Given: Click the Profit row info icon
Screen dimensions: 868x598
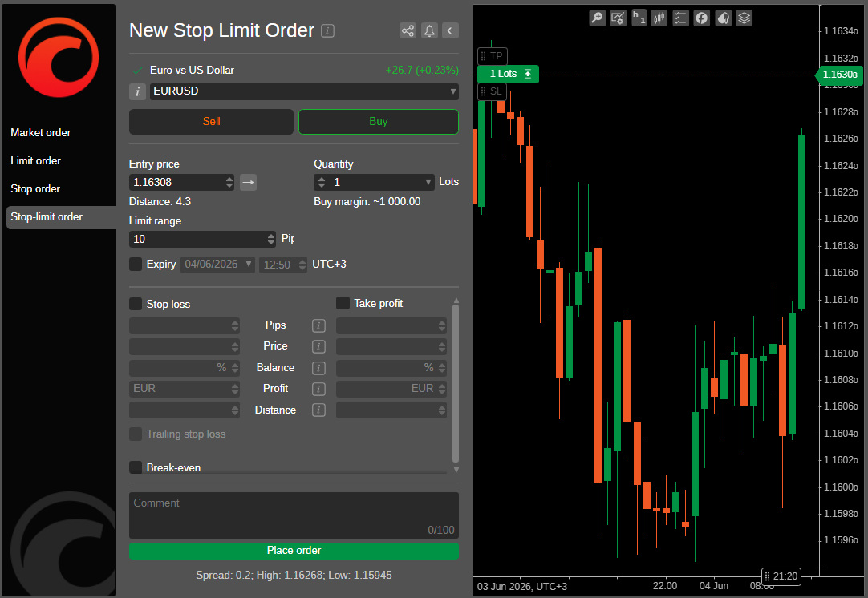Looking at the screenshot, I should tap(318, 389).
